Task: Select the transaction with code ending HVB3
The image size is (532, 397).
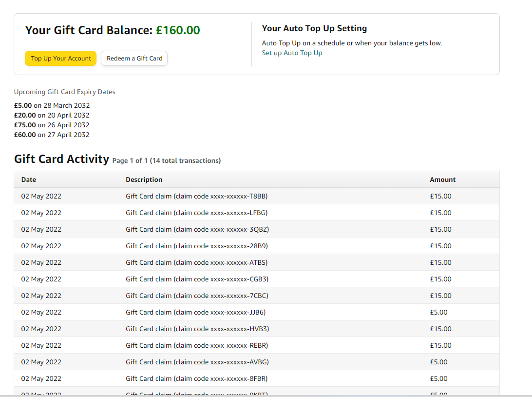Action: click(197, 329)
